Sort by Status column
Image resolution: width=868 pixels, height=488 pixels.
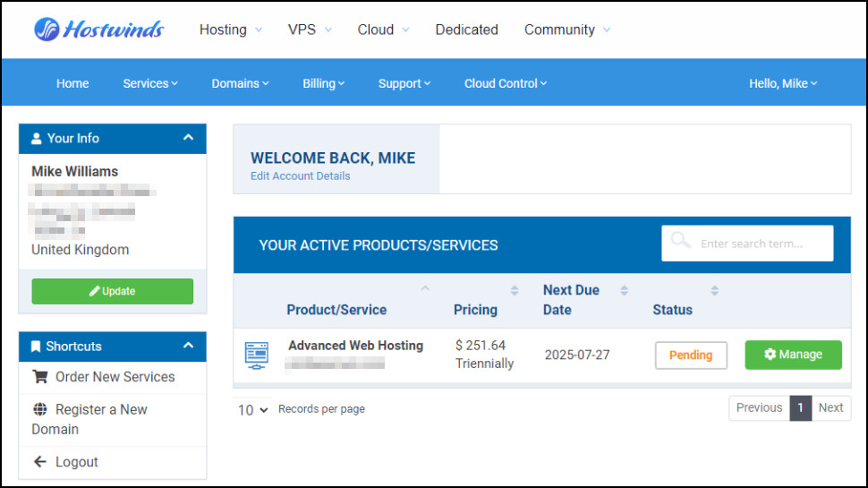(x=673, y=310)
